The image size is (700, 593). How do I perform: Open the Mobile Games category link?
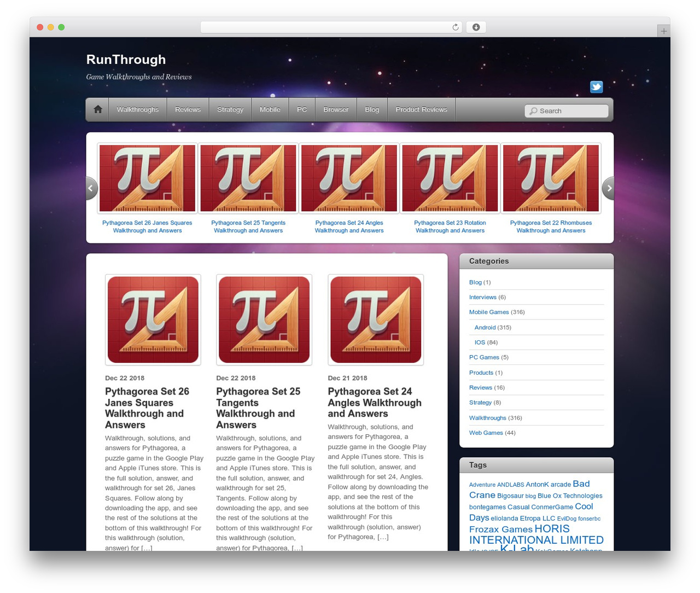click(489, 312)
